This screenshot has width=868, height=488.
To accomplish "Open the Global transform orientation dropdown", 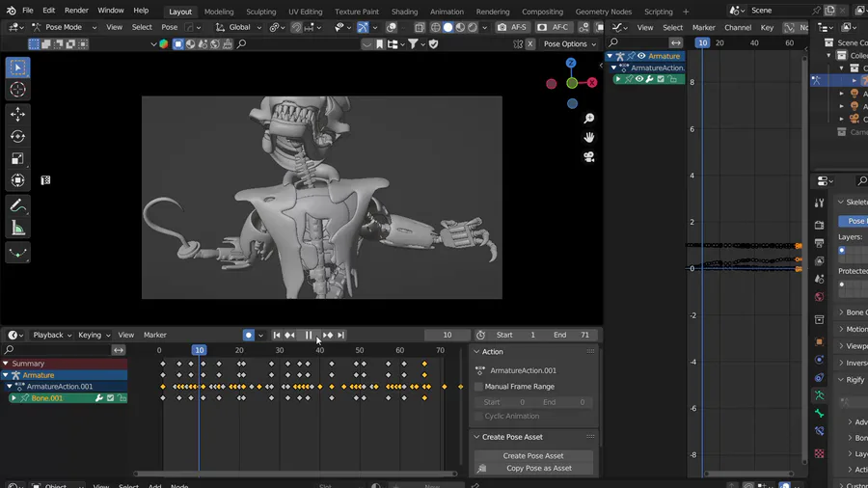I will 238,27.
